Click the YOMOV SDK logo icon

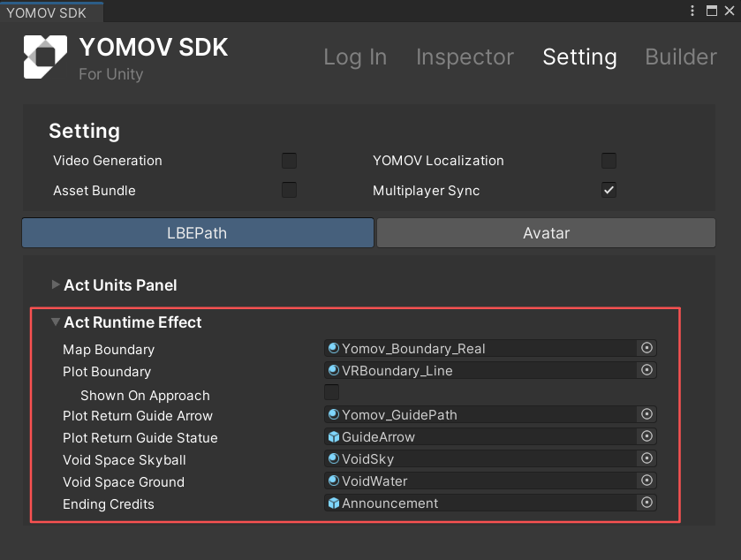pyautogui.click(x=45, y=57)
